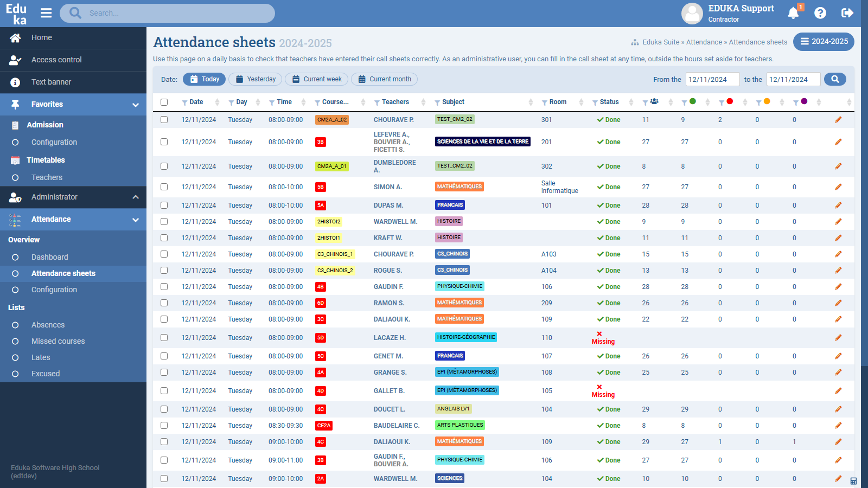Sort by the green dot status column

coord(707,102)
